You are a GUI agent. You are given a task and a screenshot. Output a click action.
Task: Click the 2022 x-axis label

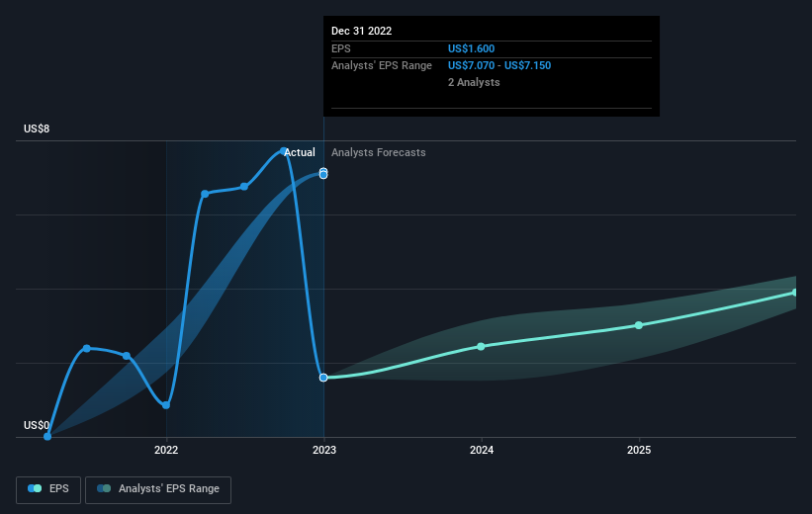coord(166,450)
